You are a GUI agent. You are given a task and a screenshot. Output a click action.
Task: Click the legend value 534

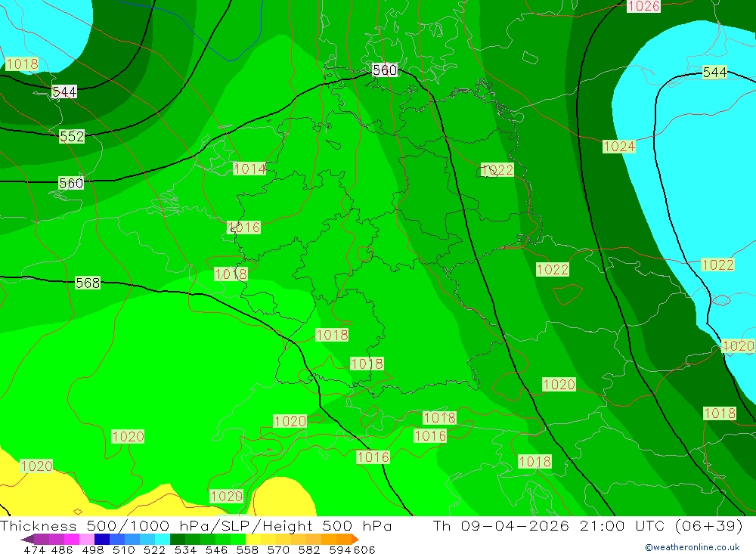click(x=185, y=549)
